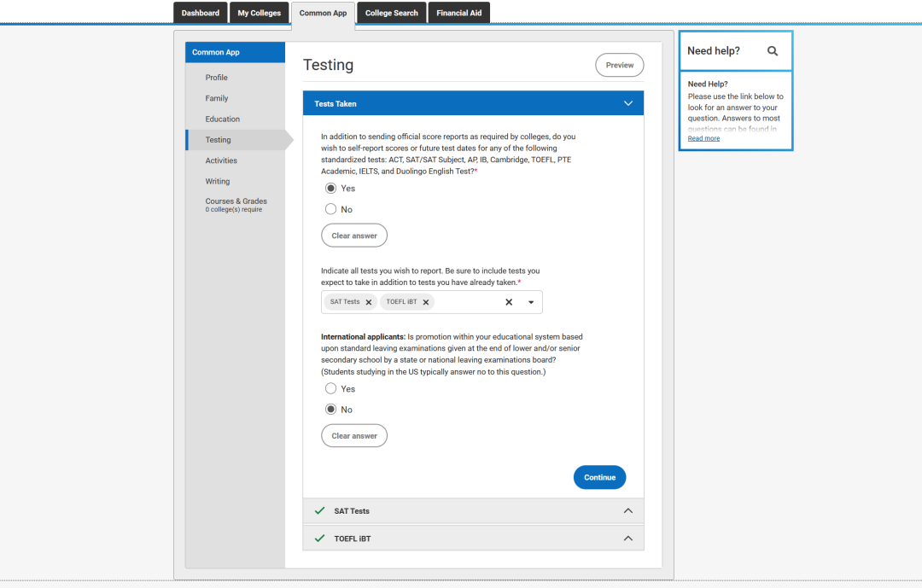Click the green checkmark beside SAT Tests
This screenshot has width=922, height=588.
(319, 511)
